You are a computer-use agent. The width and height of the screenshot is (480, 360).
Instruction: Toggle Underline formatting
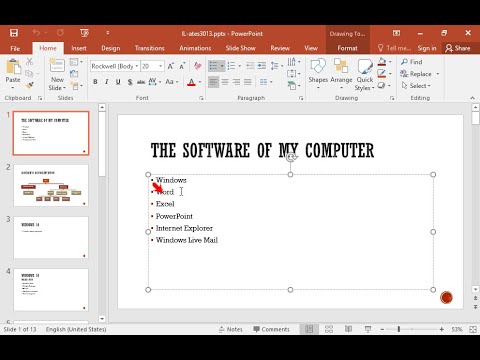click(118, 82)
